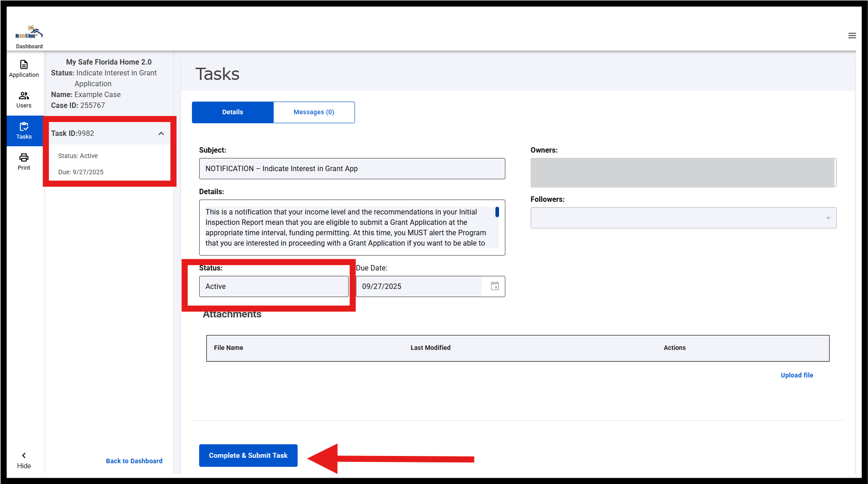
Task: Click the Actions column header
Action: 674,348
